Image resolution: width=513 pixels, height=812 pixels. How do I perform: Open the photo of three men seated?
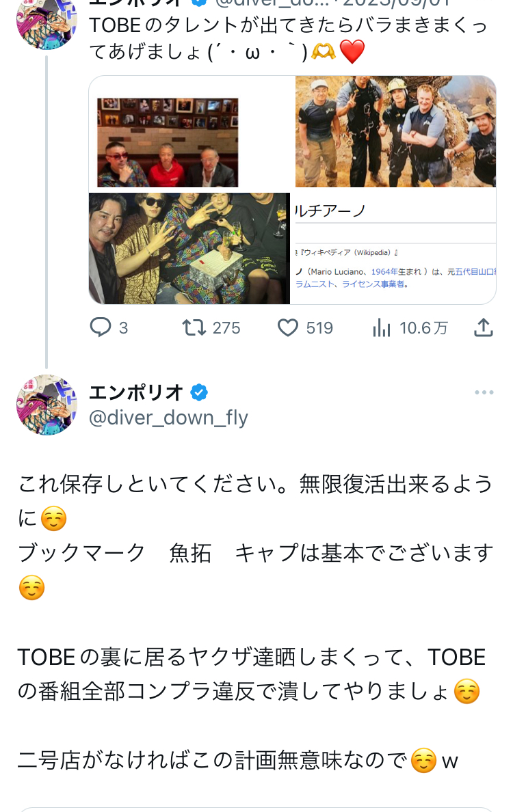[168, 142]
